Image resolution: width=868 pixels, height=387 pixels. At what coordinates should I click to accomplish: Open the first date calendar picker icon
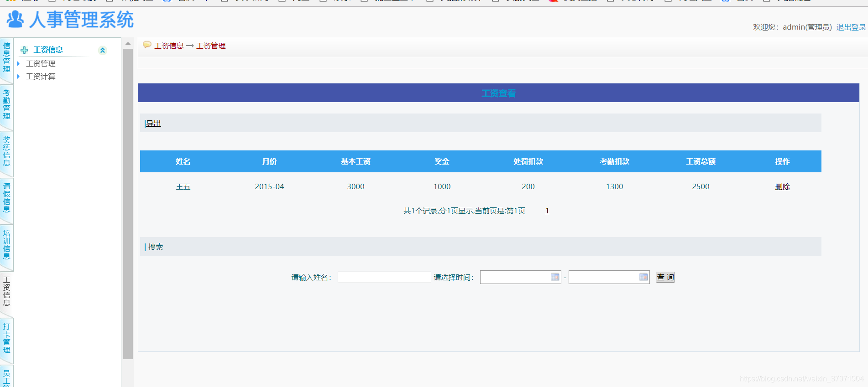click(555, 277)
